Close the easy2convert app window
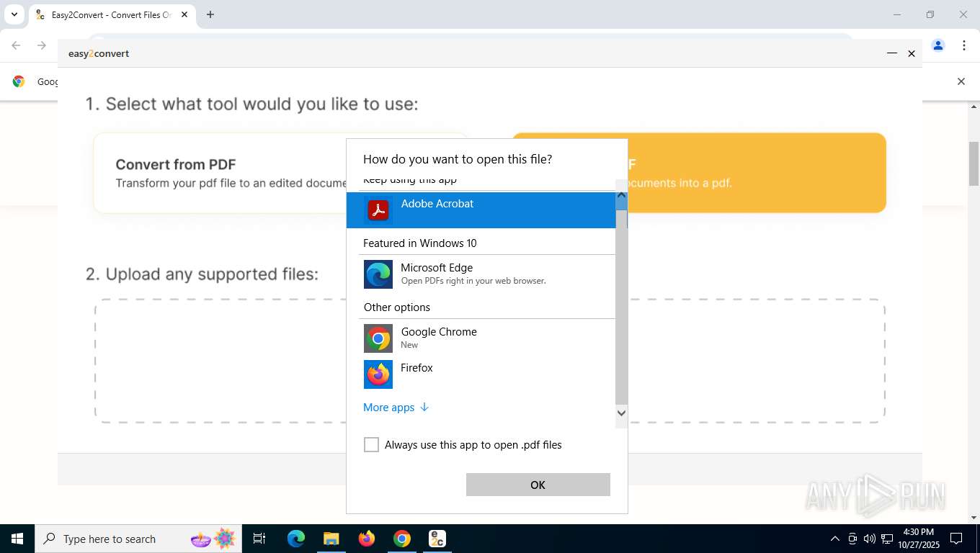Viewport: 980px width, 553px height. (912, 53)
